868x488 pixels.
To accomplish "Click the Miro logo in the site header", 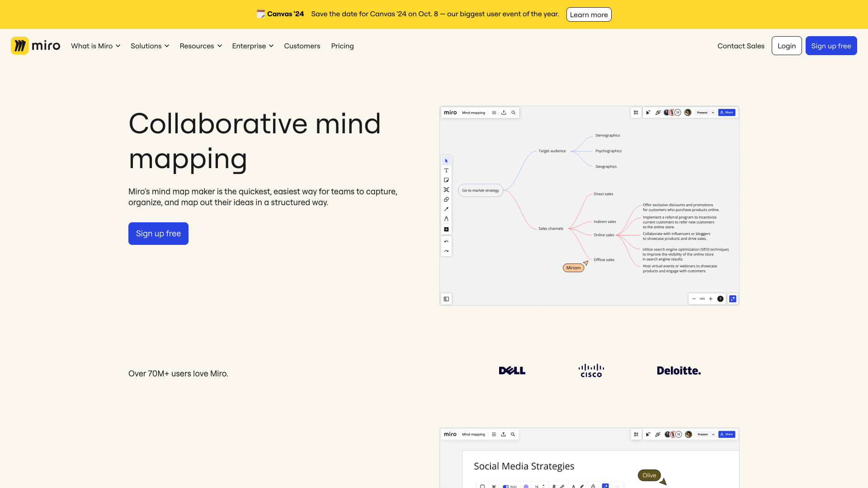I will click(x=36, y=46).
